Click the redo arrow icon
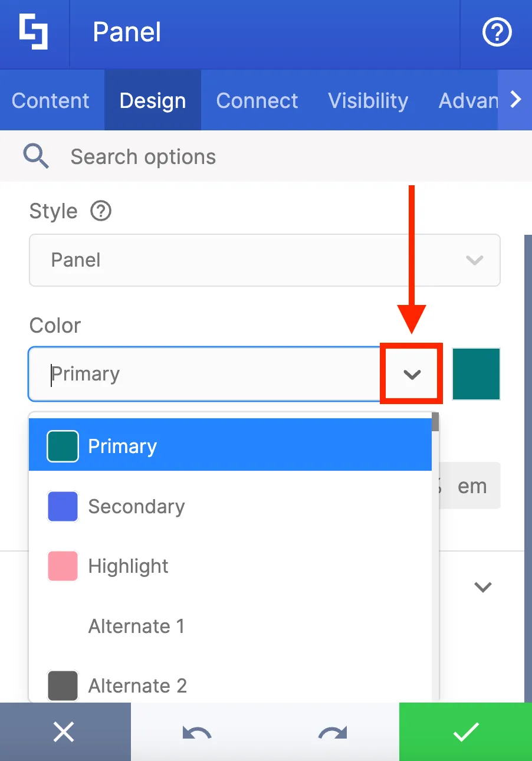The height and width of the screenshot is (761, 532). click(333, 733)
